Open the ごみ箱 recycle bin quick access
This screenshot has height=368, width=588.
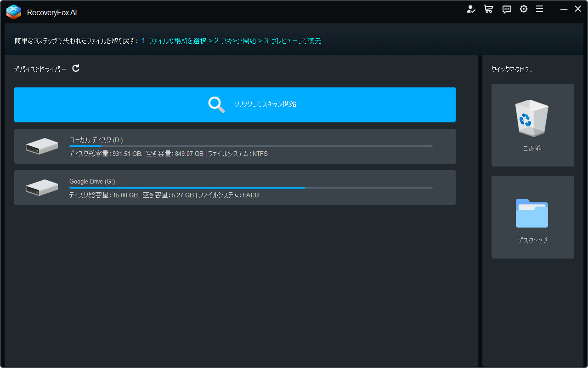point(532,125)
